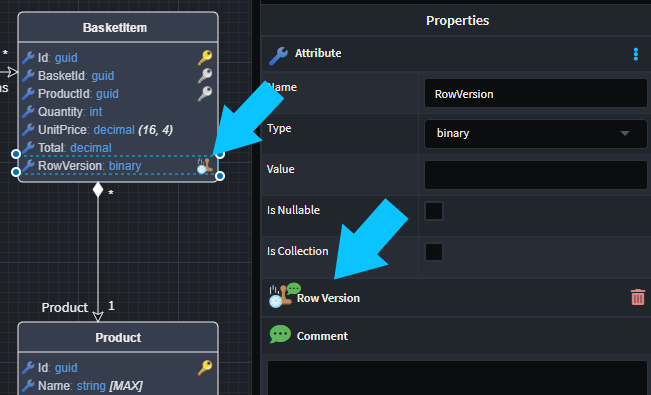Click the silver key icon beside ProductId
This screenshot has width=651, height=395.
(205, 93)
